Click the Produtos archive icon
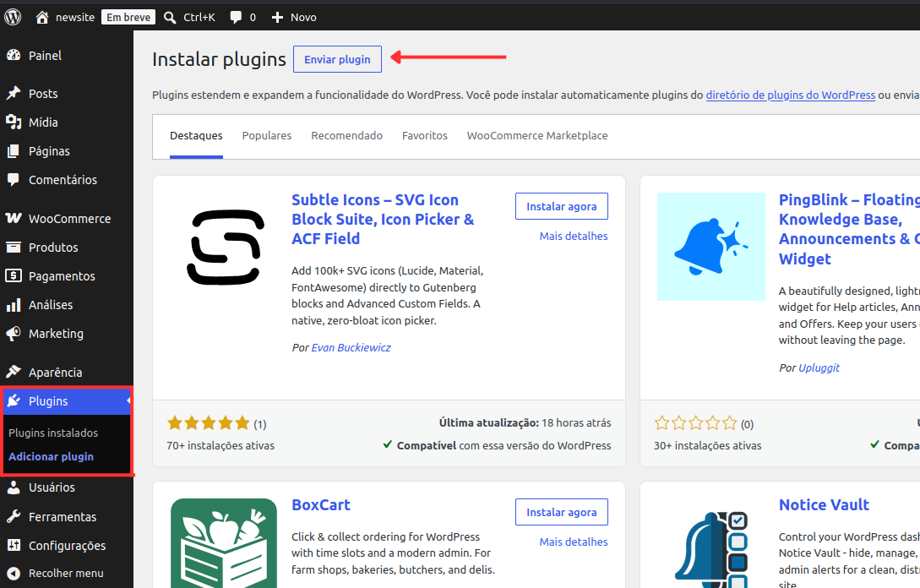Viewport: 920px width, 588px height. [14, 247]
